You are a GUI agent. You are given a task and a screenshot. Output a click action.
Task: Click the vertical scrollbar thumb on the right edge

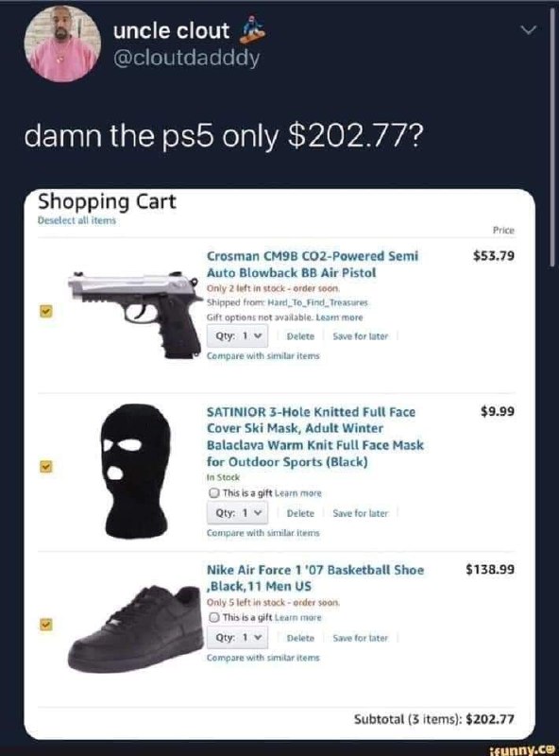552,137
